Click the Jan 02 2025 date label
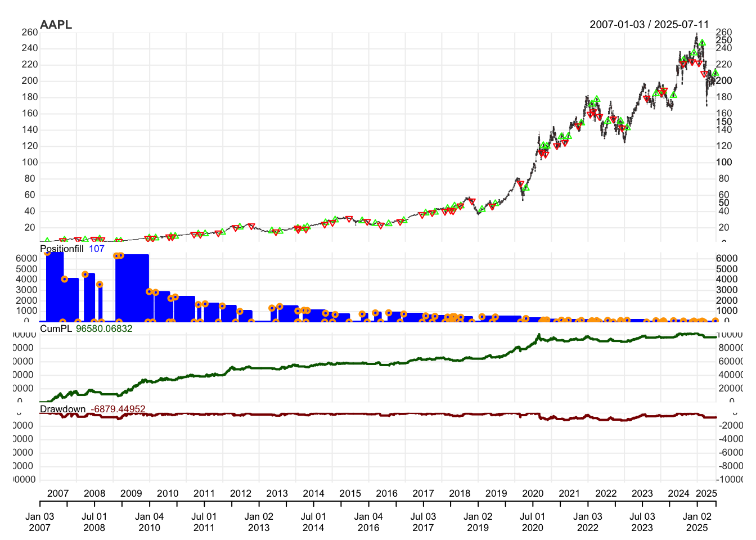 click(697, 522)
